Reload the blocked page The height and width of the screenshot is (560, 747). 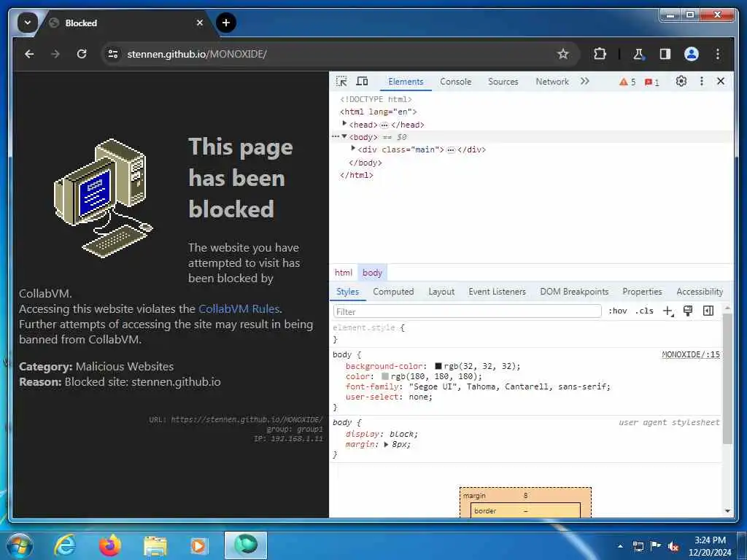click(82, 54)
